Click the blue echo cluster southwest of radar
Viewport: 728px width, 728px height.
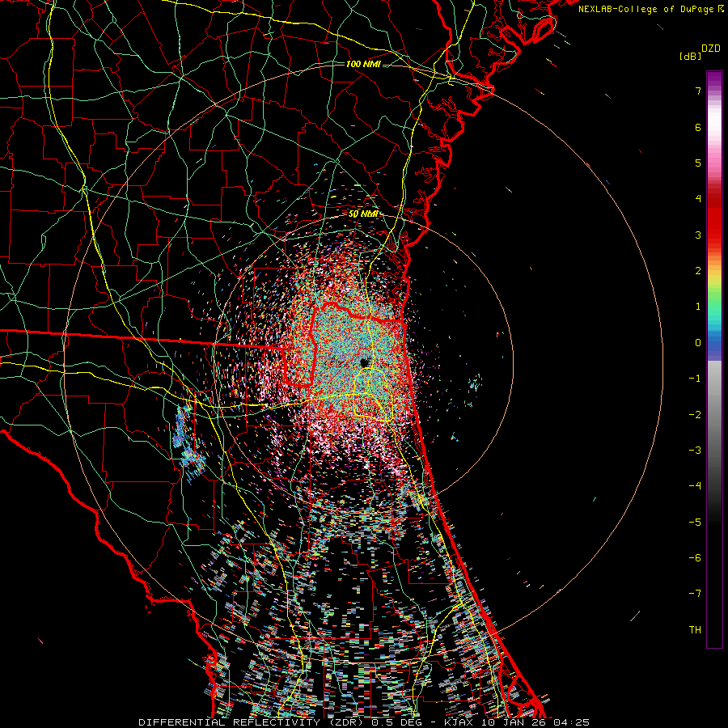(187, 441)
